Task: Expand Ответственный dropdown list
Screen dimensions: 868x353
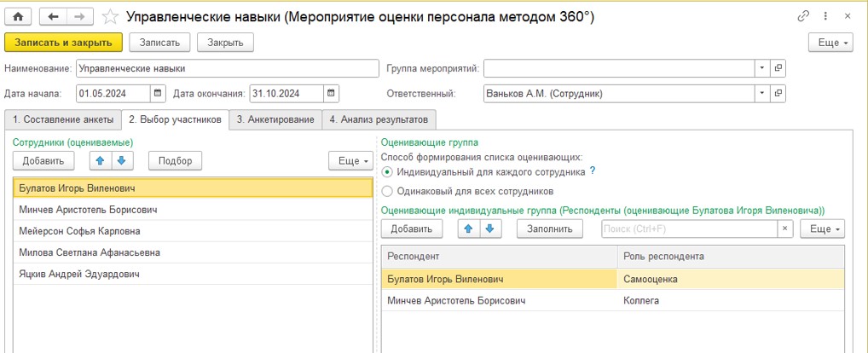Action: pos(762,94)
